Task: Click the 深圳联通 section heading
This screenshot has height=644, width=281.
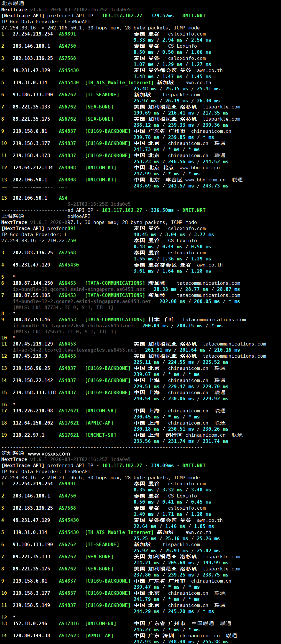Action: pyautogui.click(x=13, y=453)
